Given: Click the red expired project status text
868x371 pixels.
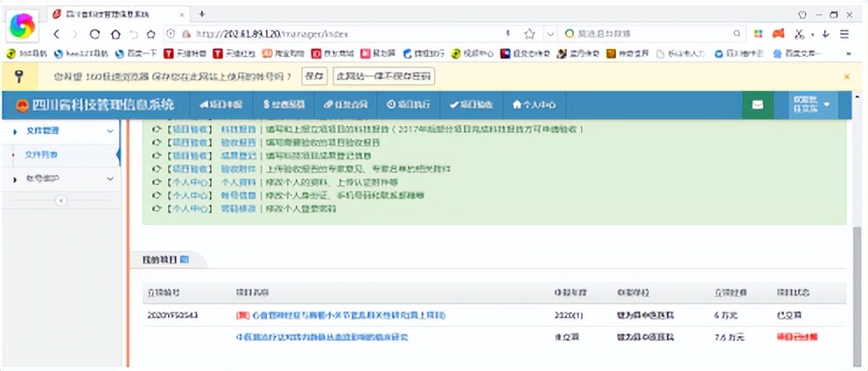Looking at the screenshot, I should 797,337.
